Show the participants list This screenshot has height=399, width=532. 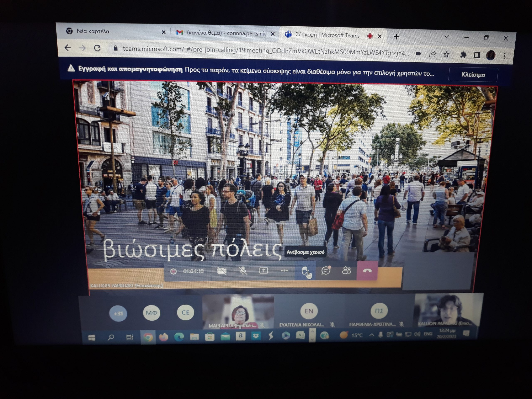tap(346, 271)
